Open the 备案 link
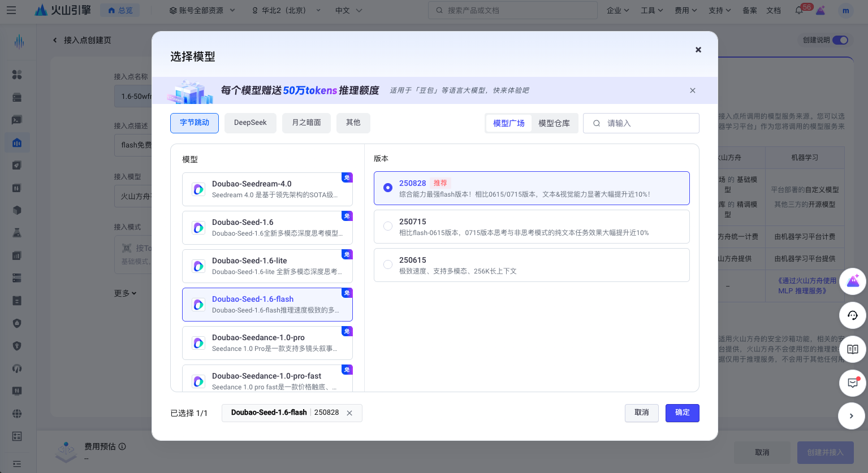868x473 pixels. tap(750, 10)
